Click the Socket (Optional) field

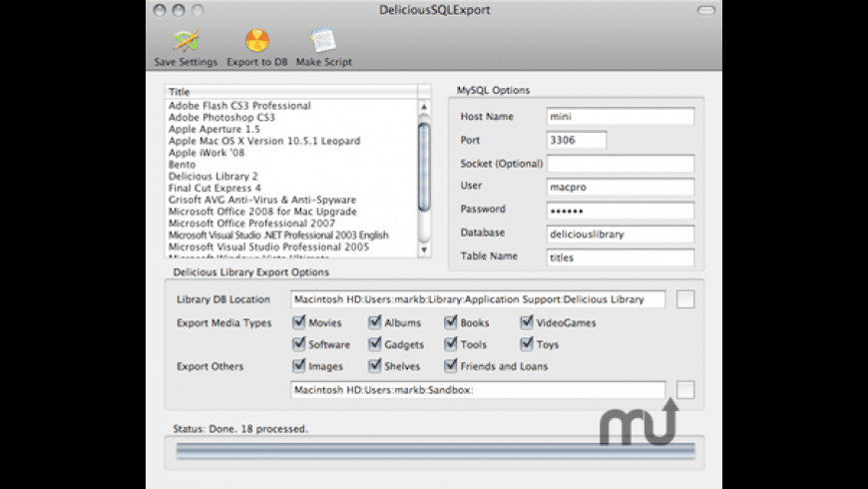tap(620, 164)
